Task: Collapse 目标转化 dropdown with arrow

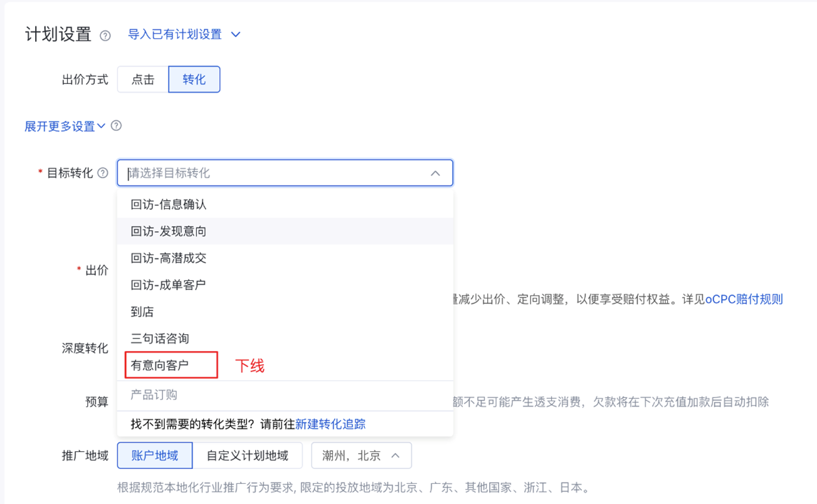Action: coord(435,173)
